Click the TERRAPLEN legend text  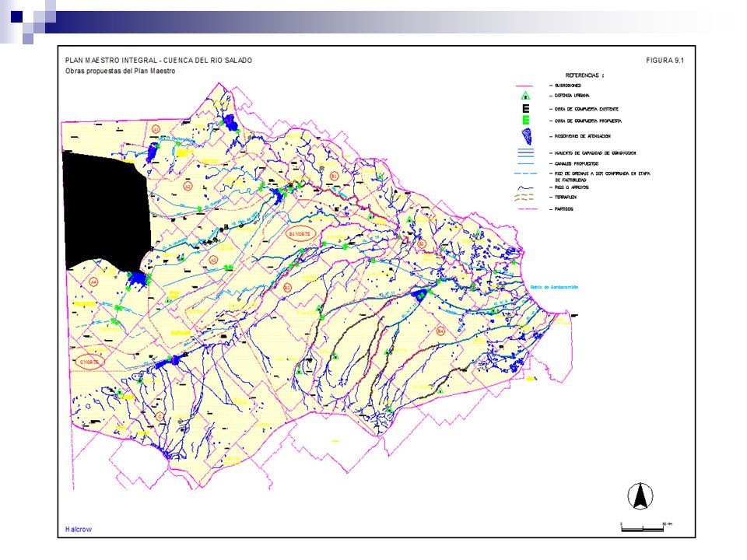566,197
